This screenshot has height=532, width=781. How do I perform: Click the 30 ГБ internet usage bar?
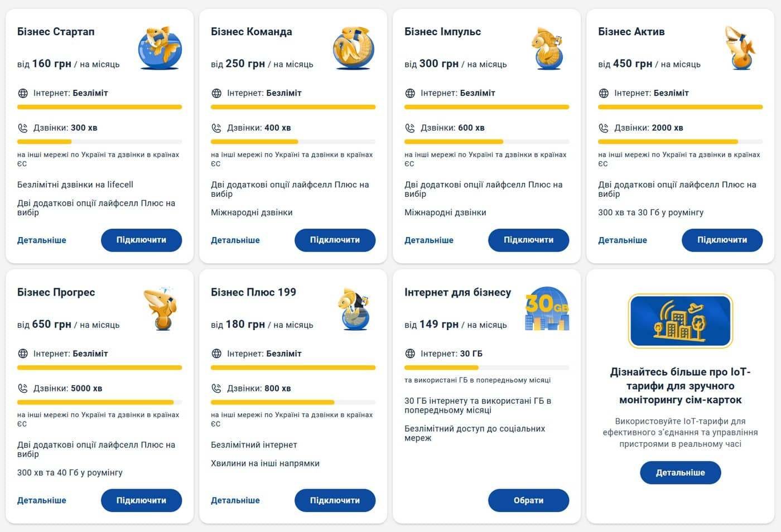pyautogui.click(x=486, y=367)
